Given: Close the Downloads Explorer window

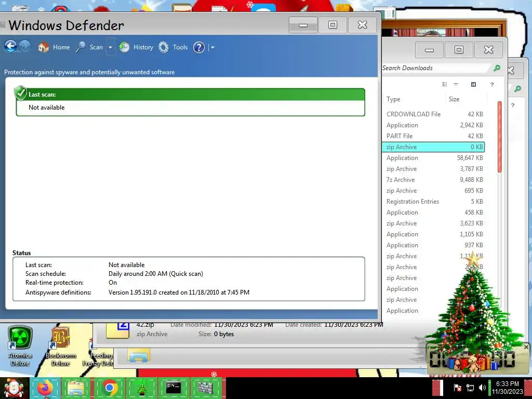Looking at the screenshot, I should coord(488,50).
